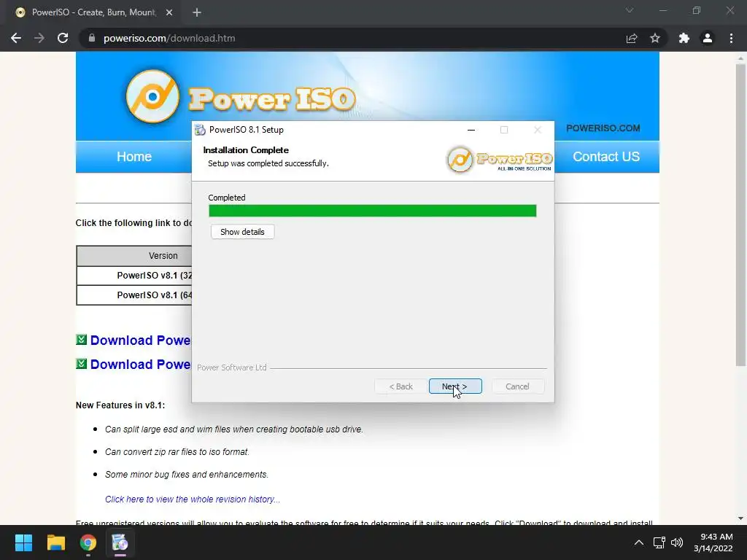Screen dimensions: 747x560
Task: Click PowerISO installer taskbar icon
Action: coord(120,542)
